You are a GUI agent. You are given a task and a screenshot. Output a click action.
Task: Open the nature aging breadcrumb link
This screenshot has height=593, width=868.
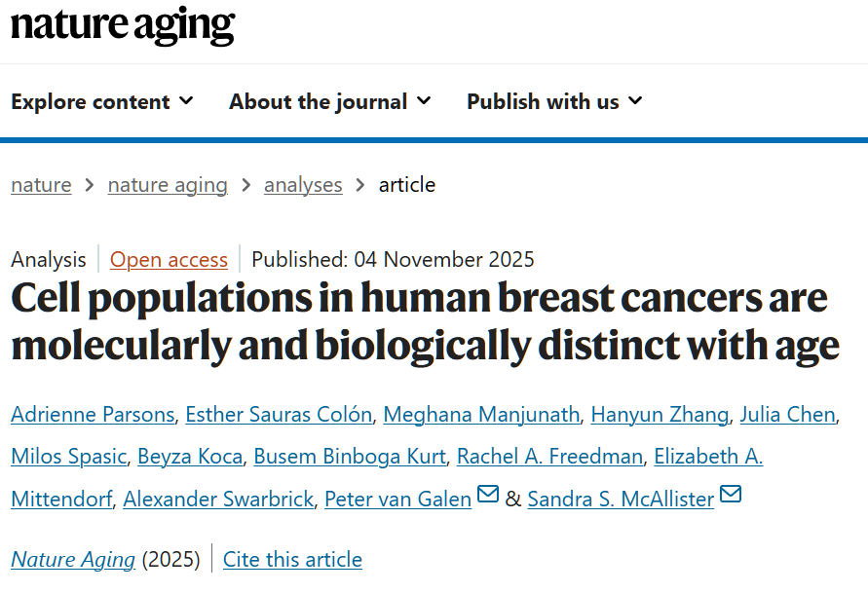[x=168, y=185]
